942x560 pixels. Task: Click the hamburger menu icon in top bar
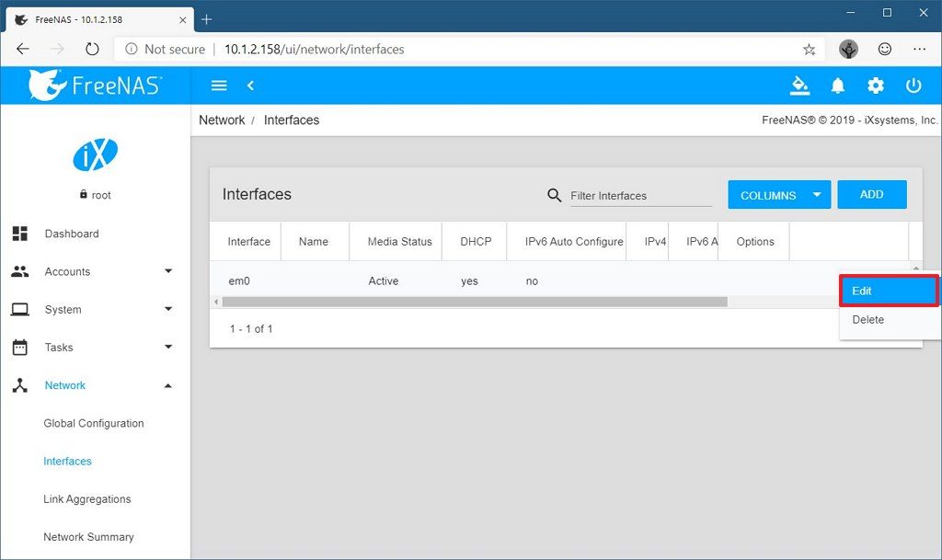click(219, 86)
